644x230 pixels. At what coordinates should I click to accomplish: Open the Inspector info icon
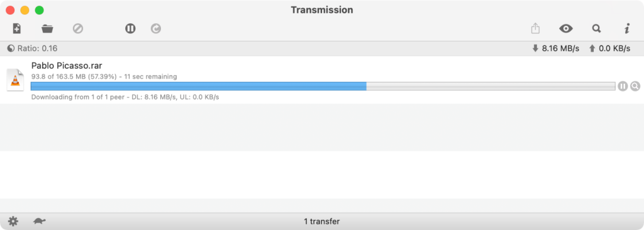(x=627, y=28)
